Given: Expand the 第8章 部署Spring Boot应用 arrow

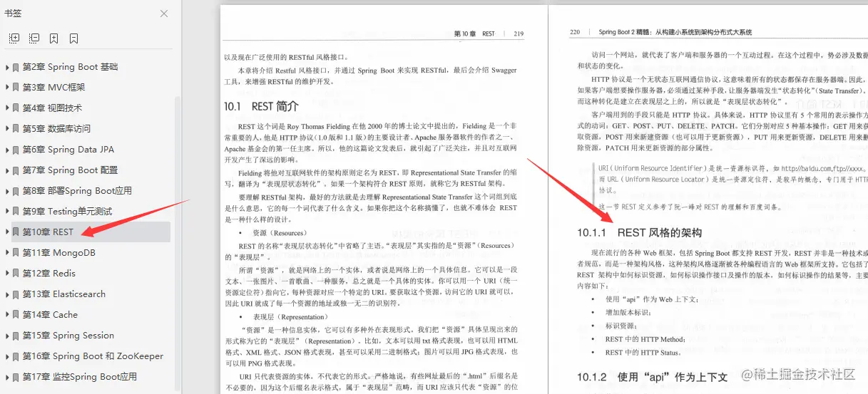Looking at the screenshot, I should (x=7, y=191).
